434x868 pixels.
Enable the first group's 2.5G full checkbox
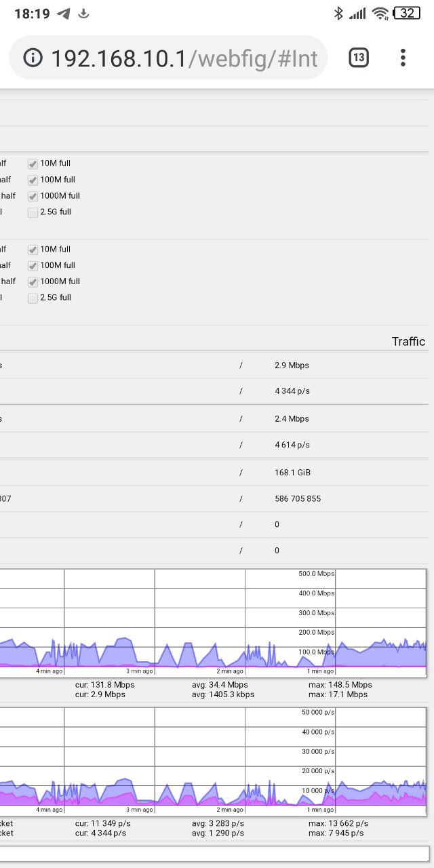(x=33, y=213)
